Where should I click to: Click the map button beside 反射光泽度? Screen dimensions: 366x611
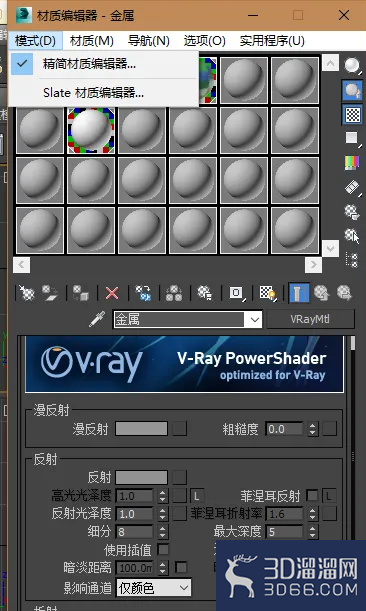180,514
